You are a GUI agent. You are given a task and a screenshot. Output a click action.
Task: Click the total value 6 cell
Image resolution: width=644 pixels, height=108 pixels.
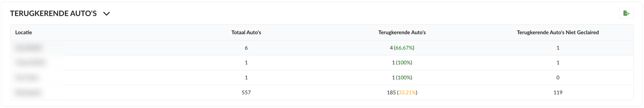click(246, 48)
